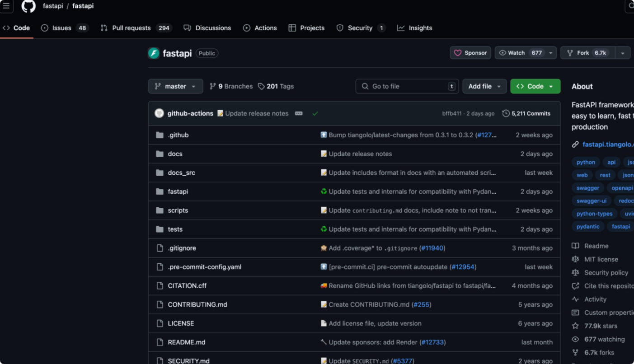Click the Activity pulse icon
634x364 pixels.
(575, 299)
